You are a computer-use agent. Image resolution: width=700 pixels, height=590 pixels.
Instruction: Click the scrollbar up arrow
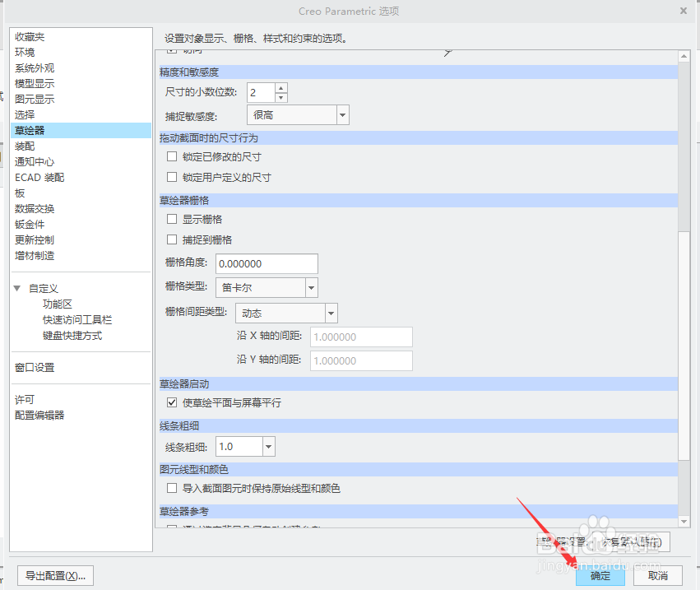coord(684,56)
